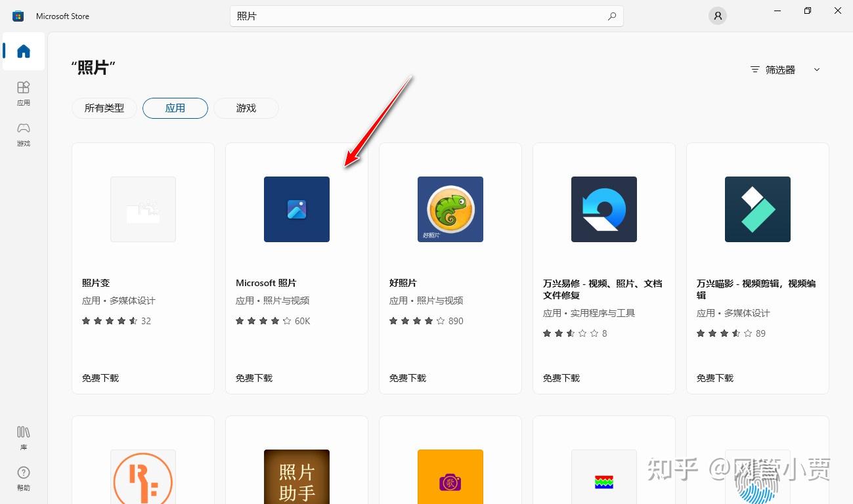Viewport: 853px width, 504px height.
Task: Click the orange R circle app icon
Action: tap(143, 477)
